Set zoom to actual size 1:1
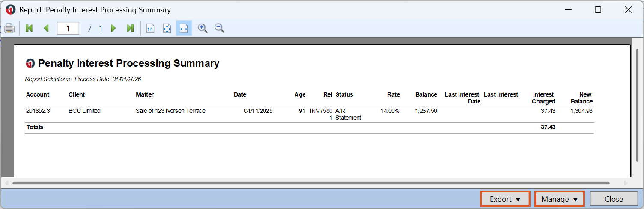Viewport: 644px width, 209px height. 150,29
